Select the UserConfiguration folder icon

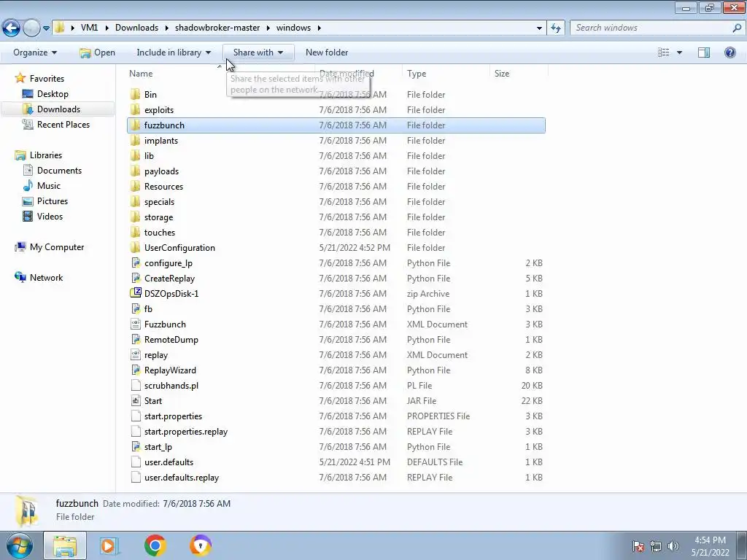click(x=135, y=247)
